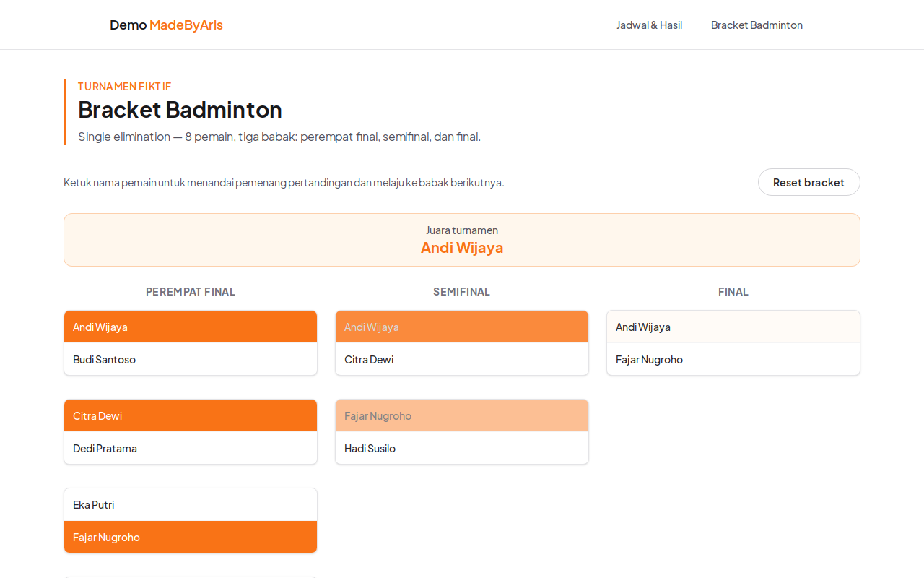This screenshot has width=924, height=578.
Task: Select Andi Wijaya in the Final column
Action: point(733,327)
